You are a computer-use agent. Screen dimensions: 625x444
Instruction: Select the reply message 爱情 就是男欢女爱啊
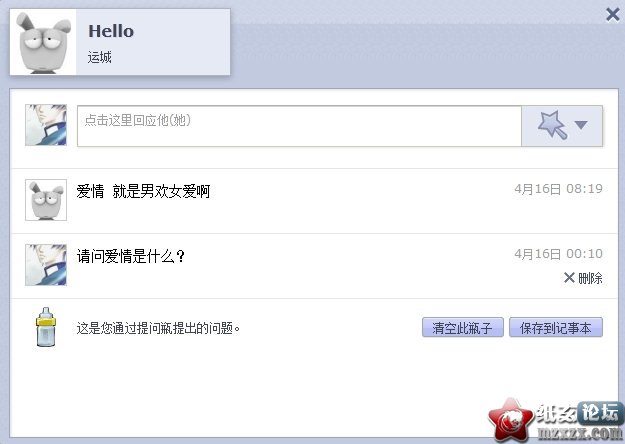[x=143, y=191]
